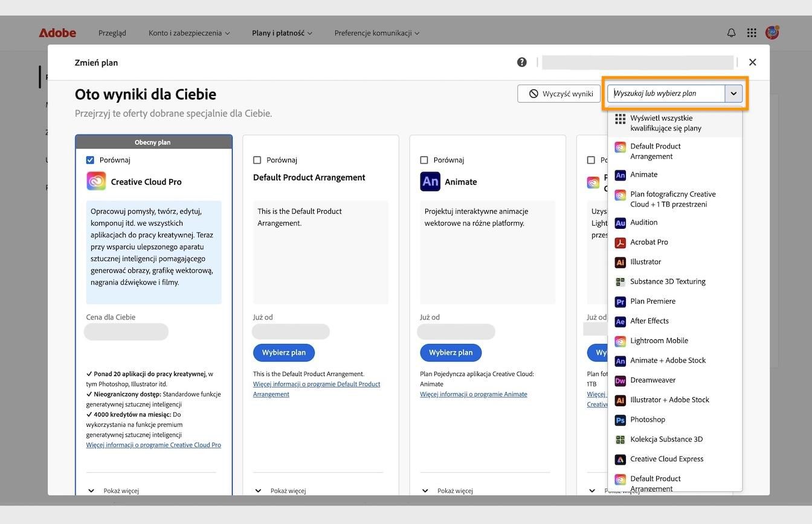Go to the Przegląd tab
The height and width of the screenshot is (524, 812).
point(112,33)
